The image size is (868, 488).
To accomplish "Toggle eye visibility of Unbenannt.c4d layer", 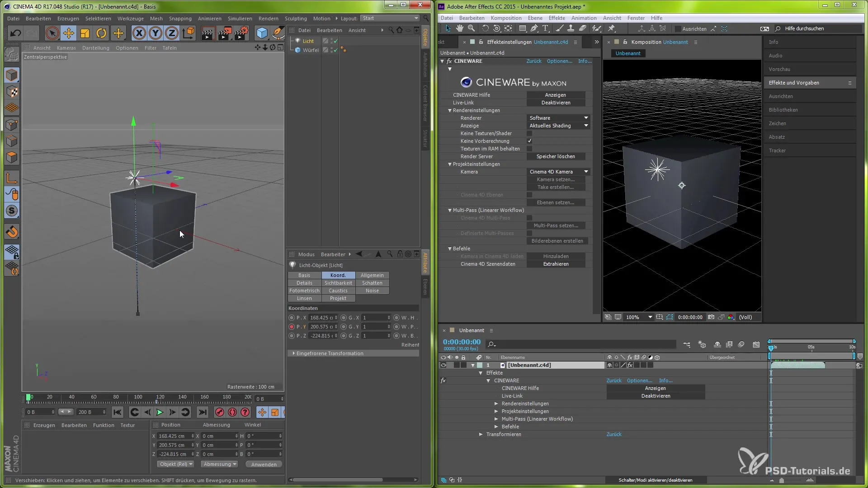I will pyautogui.click(x=443, y=365).
